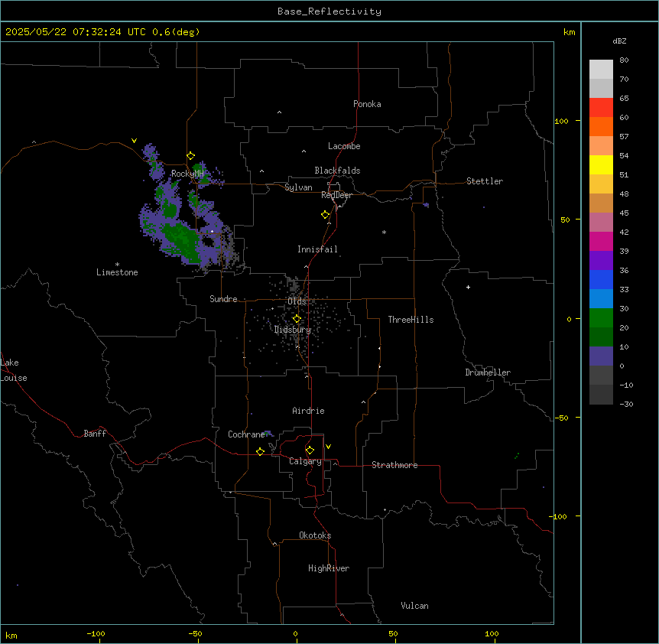Viewport: 659px width, 644px height.
Task: Click the Vulcan city label
Action: (415, 606)
